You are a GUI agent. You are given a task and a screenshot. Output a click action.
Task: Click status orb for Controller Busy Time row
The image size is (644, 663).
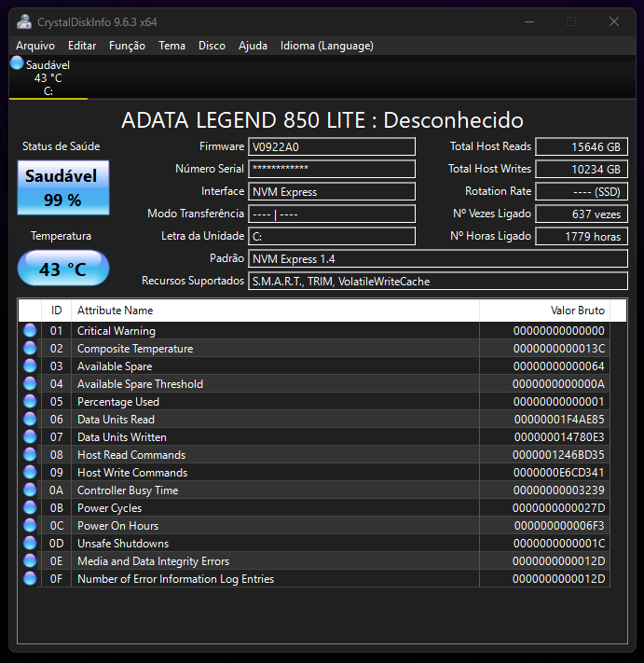(x=30, y=490)
